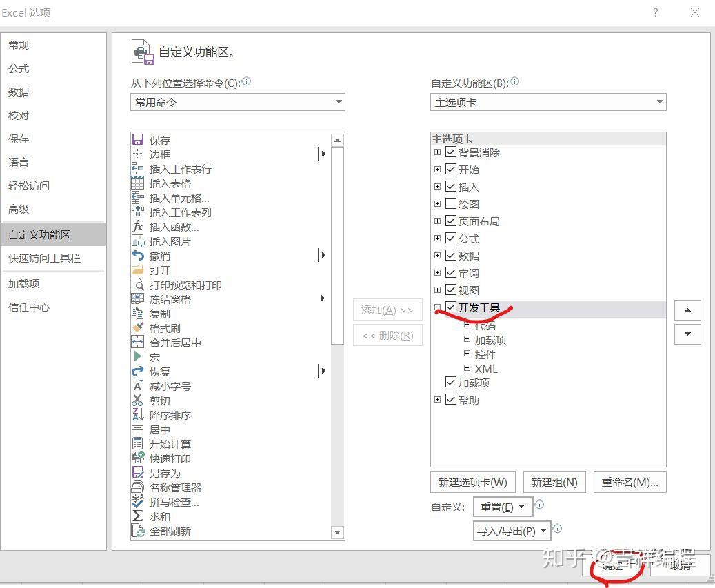715x588 pixels.
Task: Select the 保存 (Save) command icon
Action: pyautogui.click(x=137, y=140)
